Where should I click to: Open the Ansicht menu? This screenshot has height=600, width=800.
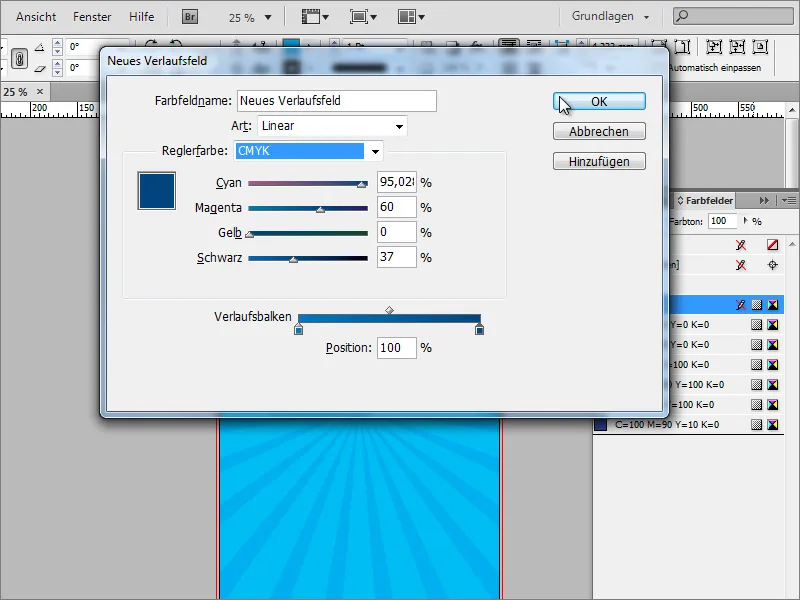pos(35,16)
